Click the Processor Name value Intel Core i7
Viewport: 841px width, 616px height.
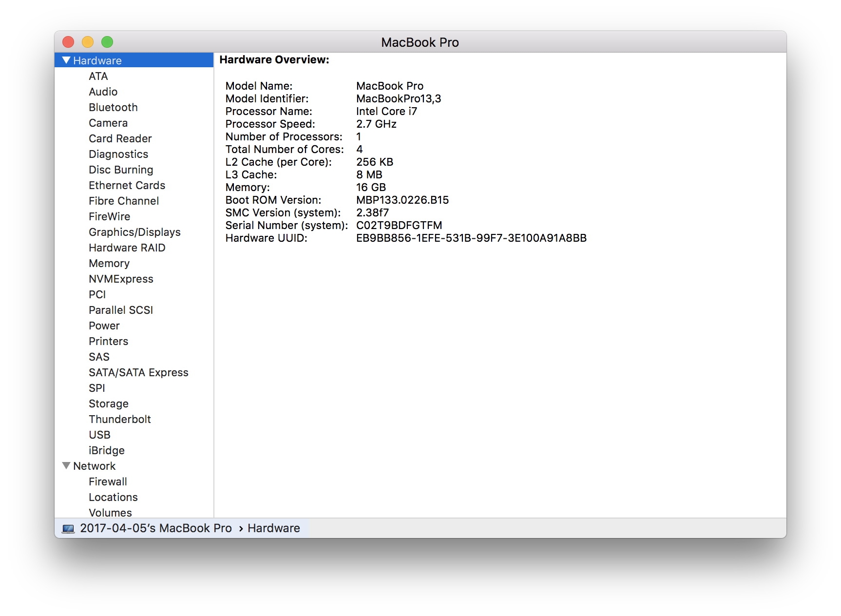tap(386, 111)
